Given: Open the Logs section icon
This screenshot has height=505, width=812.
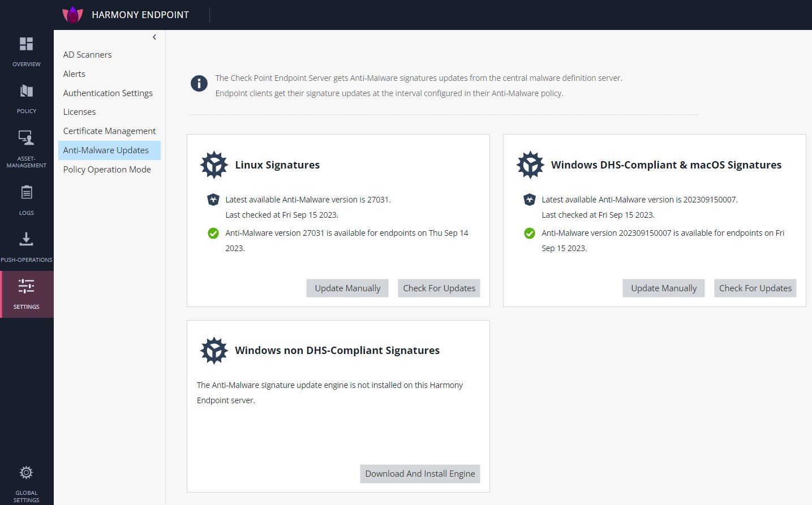Looking at the screenshot, I should [27, 192].
